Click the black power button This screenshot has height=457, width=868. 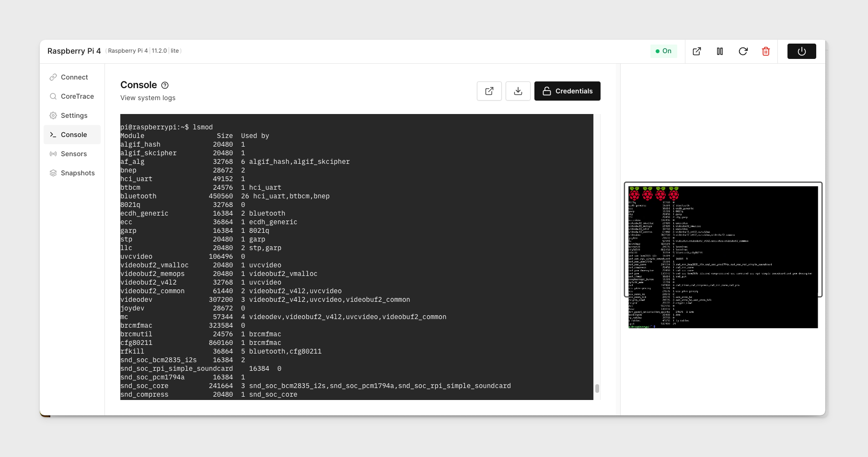(801, 51)
